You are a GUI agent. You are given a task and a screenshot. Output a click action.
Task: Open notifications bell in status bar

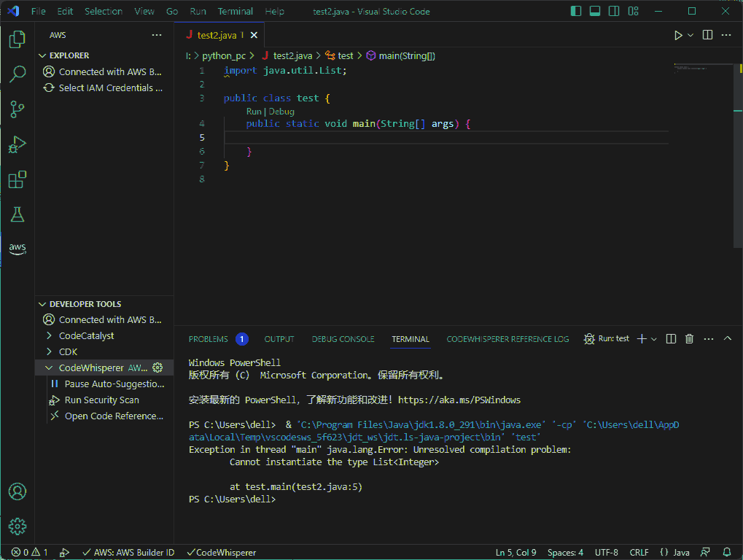click(x=726, y=553)
